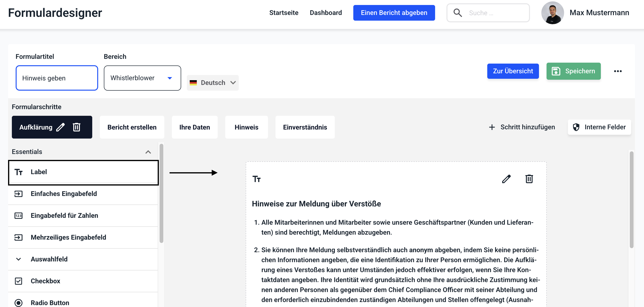Switch to the Bericht erstellen step

pyautogui.click(x=132, y=127)
